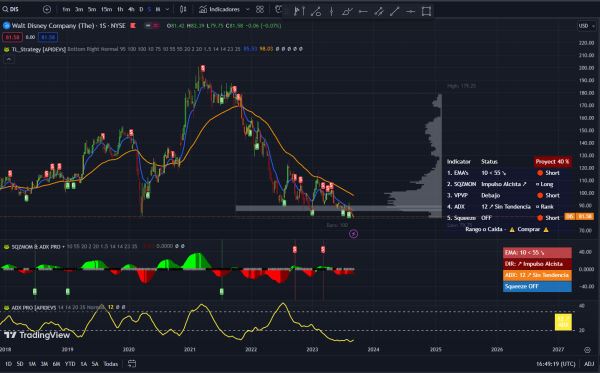
Task: Click the red Proyect 40 % cell
Action: (x=552, y=161)
